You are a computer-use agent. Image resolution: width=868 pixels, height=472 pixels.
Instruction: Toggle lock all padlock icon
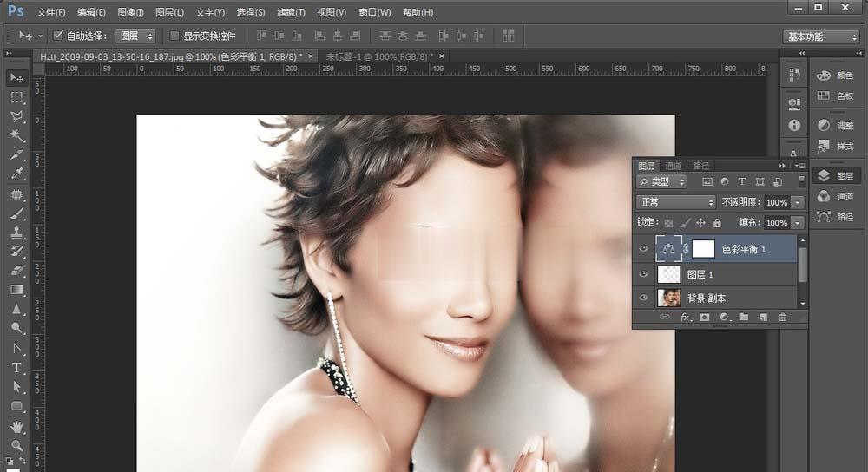717,222
